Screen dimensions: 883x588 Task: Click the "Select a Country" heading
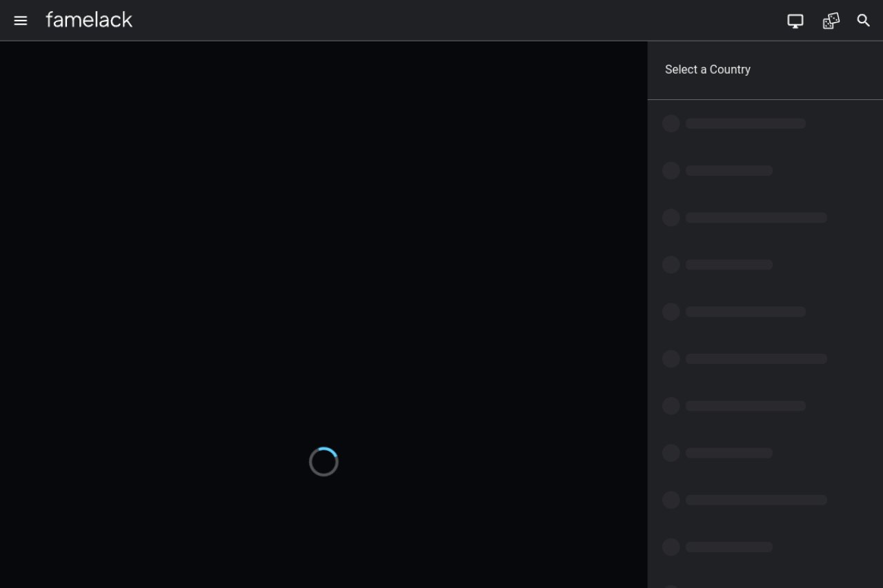708,70
